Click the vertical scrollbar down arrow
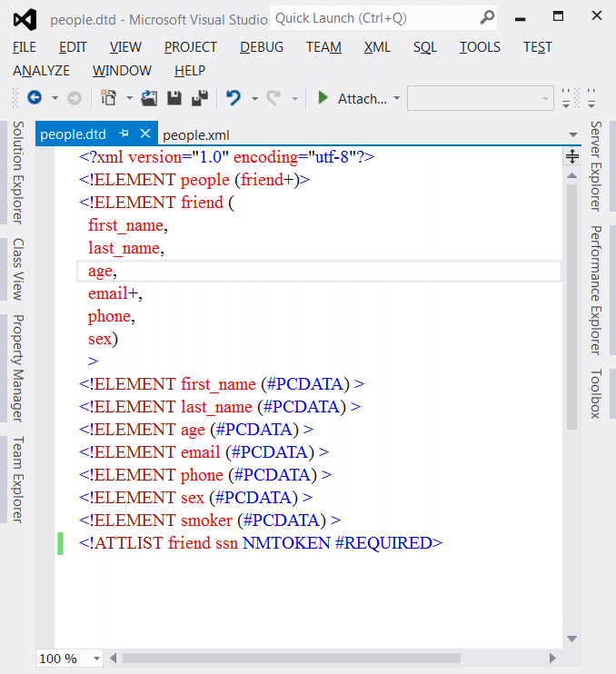616x674 pixels. (571, 639)
